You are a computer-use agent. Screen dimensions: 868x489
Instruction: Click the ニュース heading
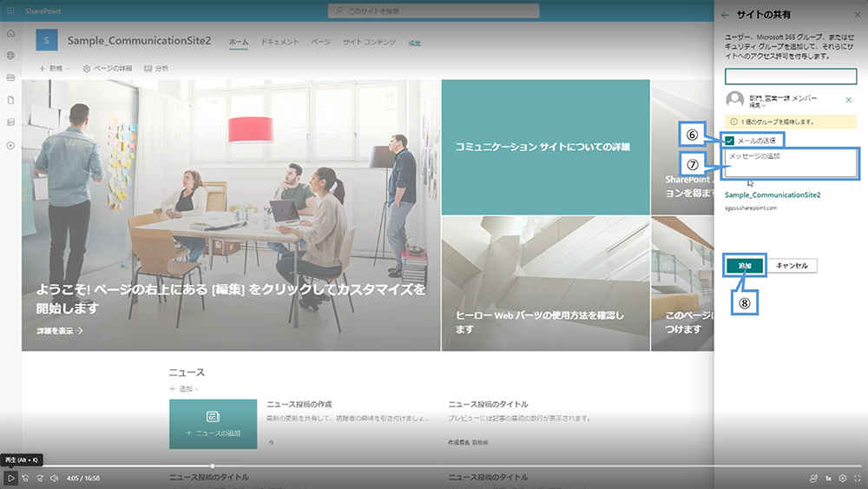[187, 372]
